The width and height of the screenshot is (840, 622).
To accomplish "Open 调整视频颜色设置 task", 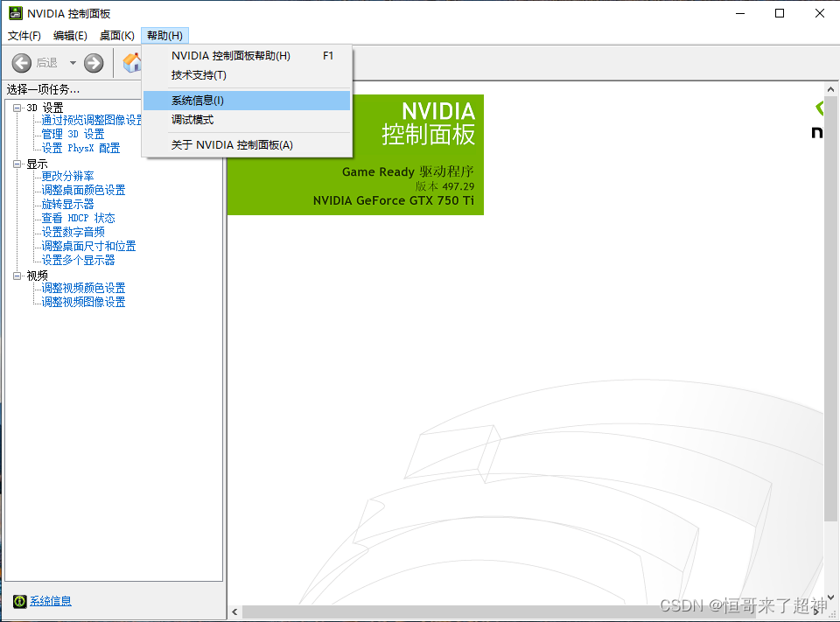I will click(84, 288).
